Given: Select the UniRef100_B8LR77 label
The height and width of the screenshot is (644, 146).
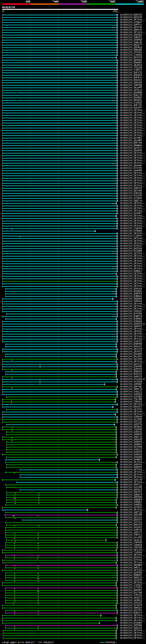Looking at the screenshot, I should point(131,45).
